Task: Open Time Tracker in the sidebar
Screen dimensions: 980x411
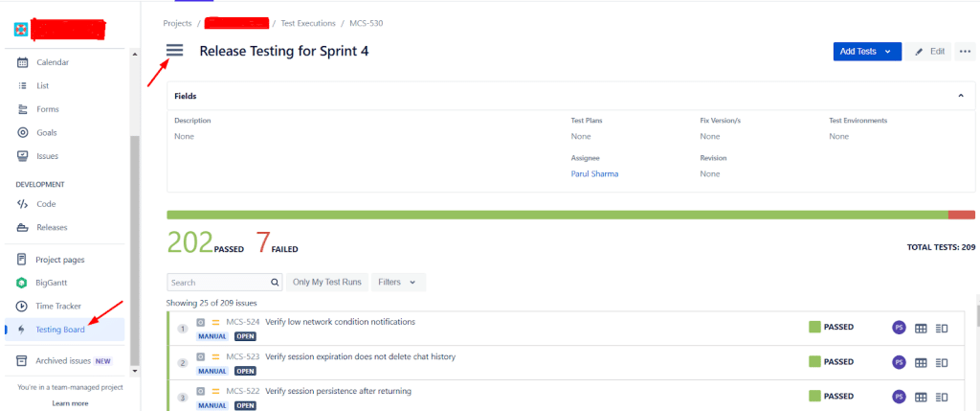Action: pos(58,306)
